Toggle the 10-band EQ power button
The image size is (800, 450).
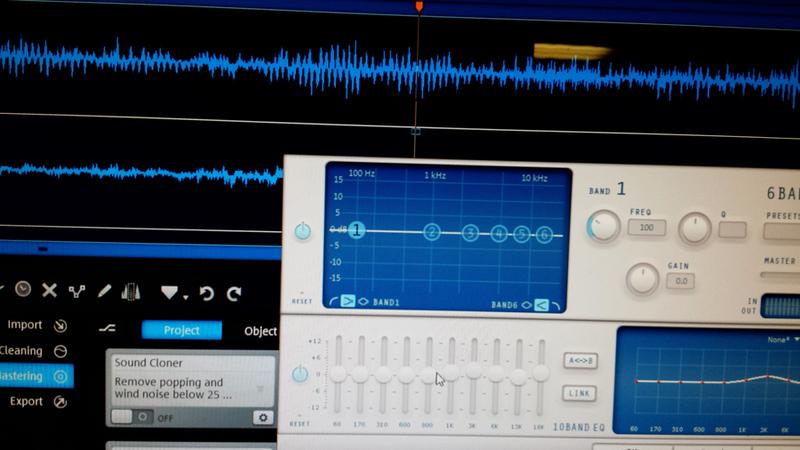pyautogui.click(x=300, y=373)
